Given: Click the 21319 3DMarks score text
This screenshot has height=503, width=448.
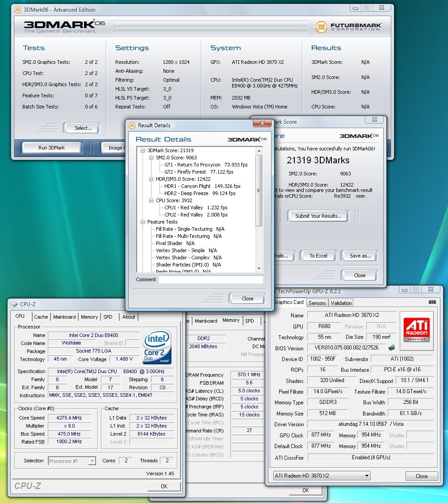Looking at the screenshot, I should (318, 160).
